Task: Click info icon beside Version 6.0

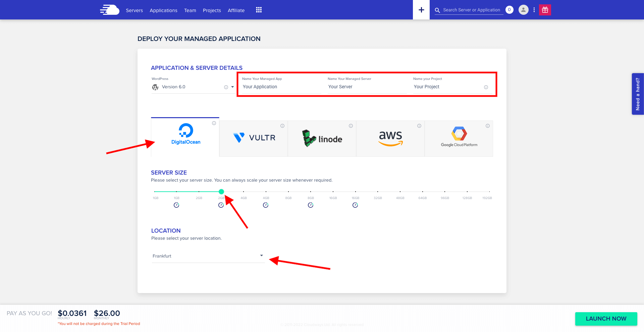Action: (226, 87)
